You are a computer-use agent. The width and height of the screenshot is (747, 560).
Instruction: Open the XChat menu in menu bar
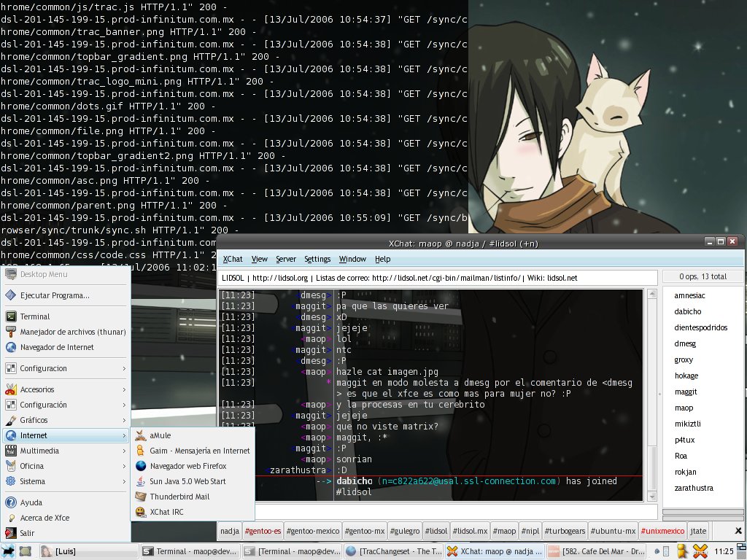click(233, 259)
